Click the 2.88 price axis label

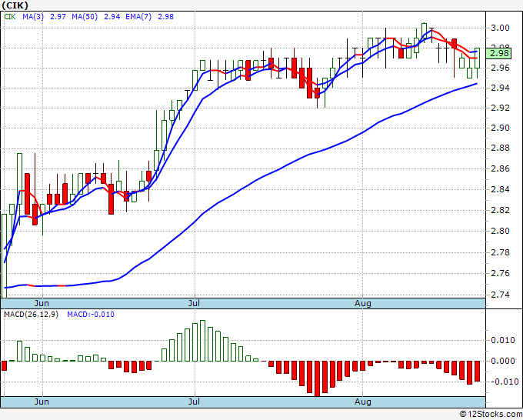click(500, 148)
